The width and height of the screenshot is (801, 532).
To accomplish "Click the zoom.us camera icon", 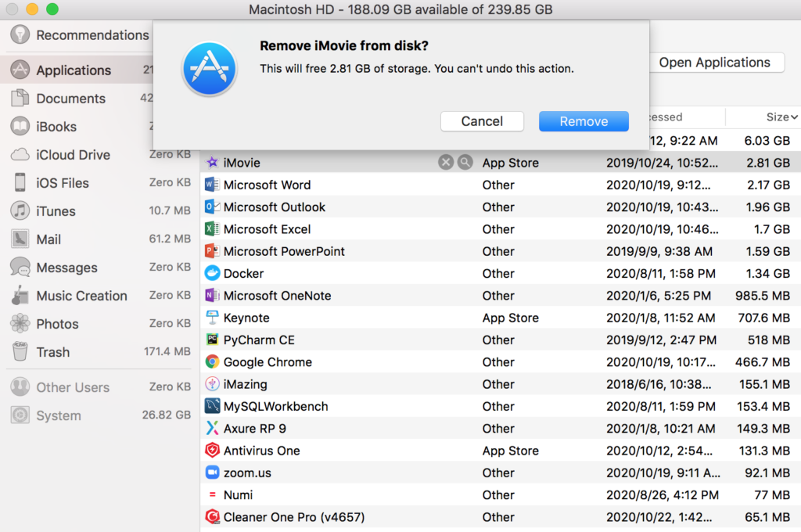I will tap(212, 473).
